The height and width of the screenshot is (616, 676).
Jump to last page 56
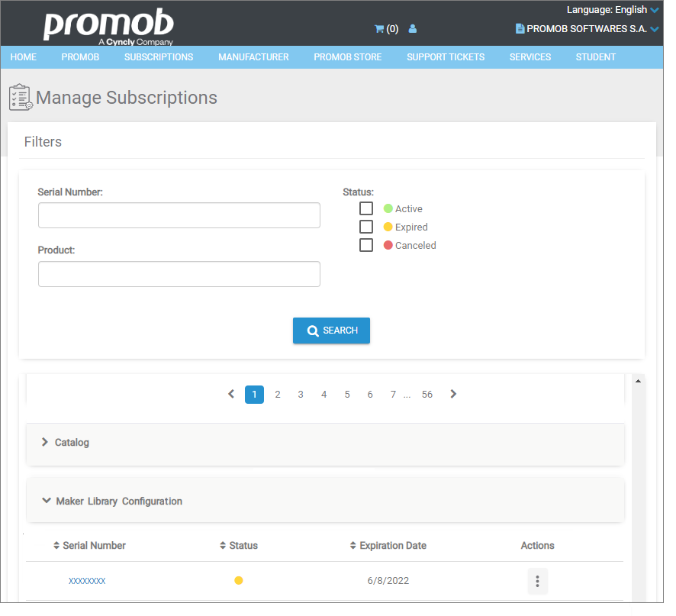pyautogui.click(x=427, y=395)
